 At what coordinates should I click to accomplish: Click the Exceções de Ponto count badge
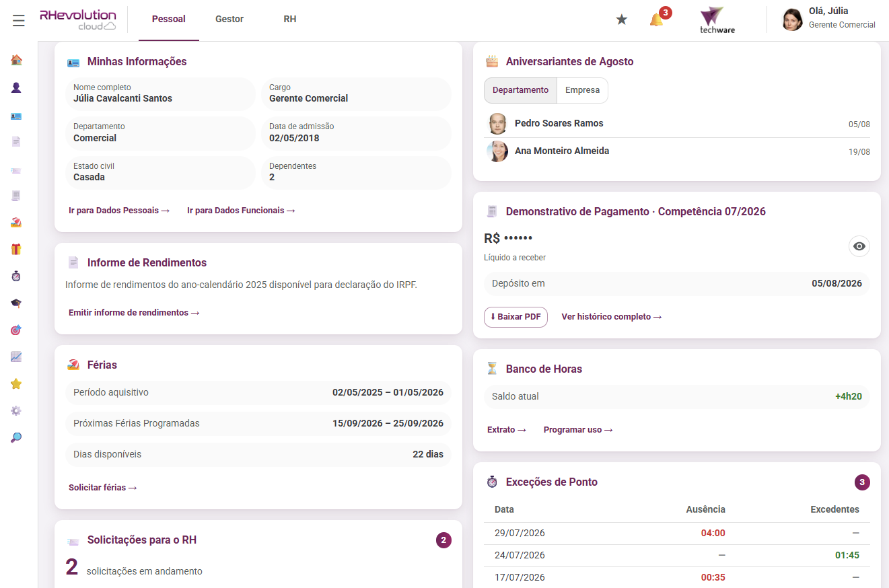[862, 482]
